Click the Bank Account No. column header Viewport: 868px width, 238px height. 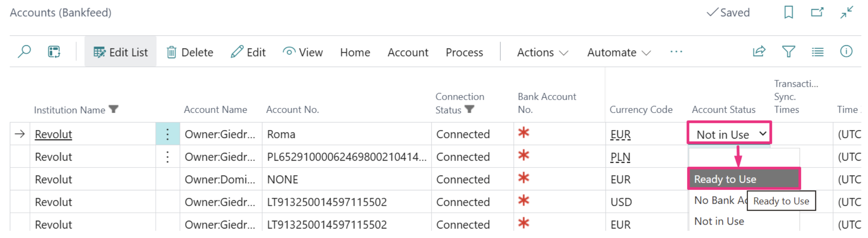(x=547, y=103)
